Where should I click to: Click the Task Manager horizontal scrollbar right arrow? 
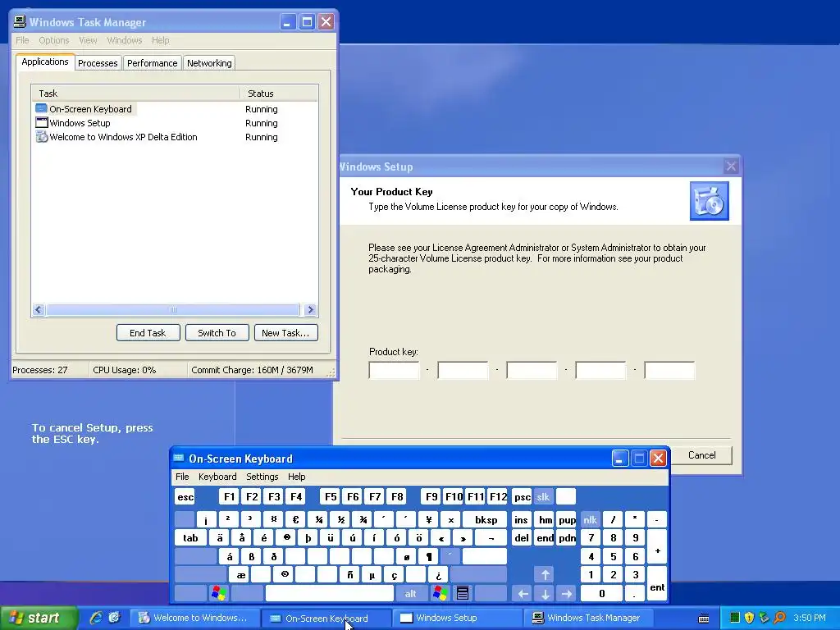coord(310,309)
